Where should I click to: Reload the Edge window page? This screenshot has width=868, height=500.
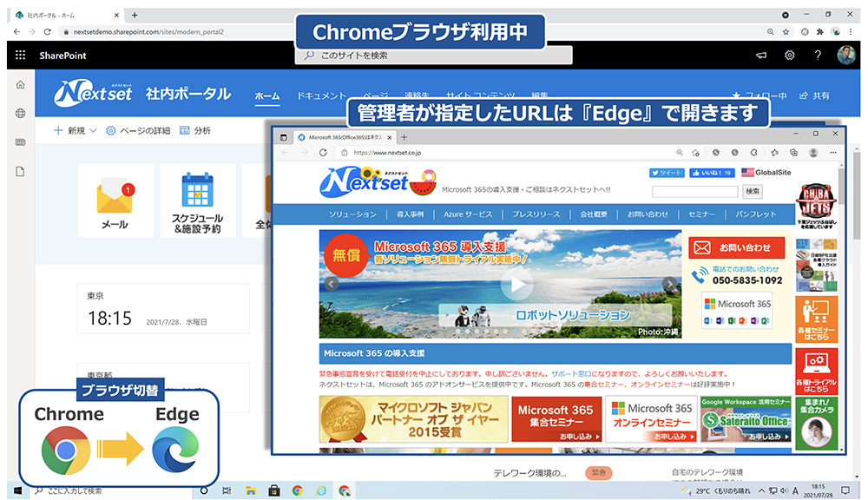323,152
